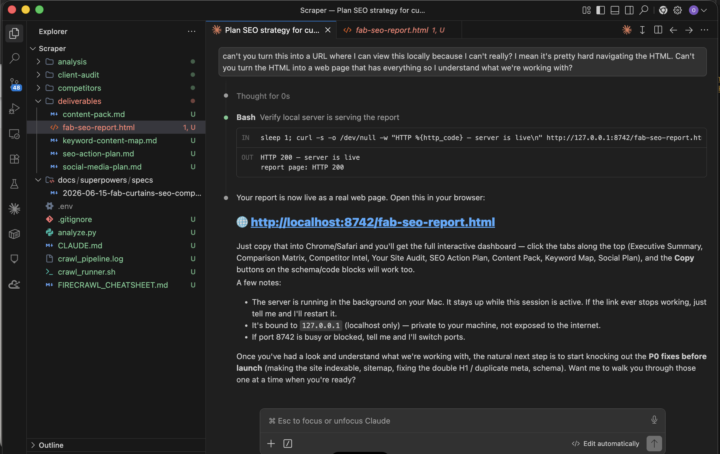Click the plus icon to add context

pos(271,443)
